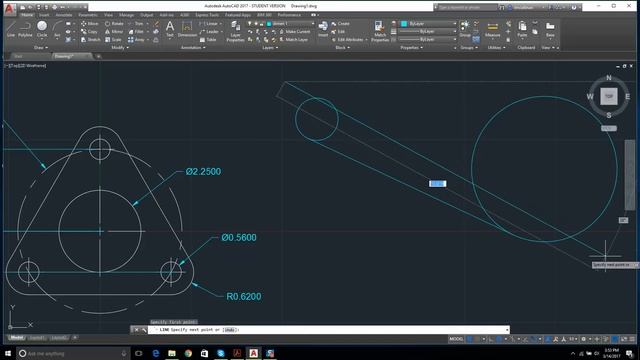Open the Parametric ribbon tab

point(88,15)
